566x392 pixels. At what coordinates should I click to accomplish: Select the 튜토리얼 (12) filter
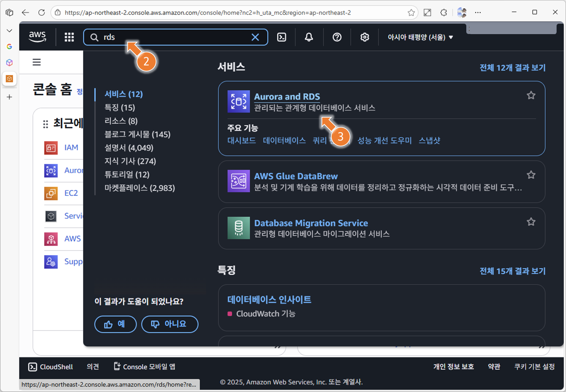[x=127, y=175]
